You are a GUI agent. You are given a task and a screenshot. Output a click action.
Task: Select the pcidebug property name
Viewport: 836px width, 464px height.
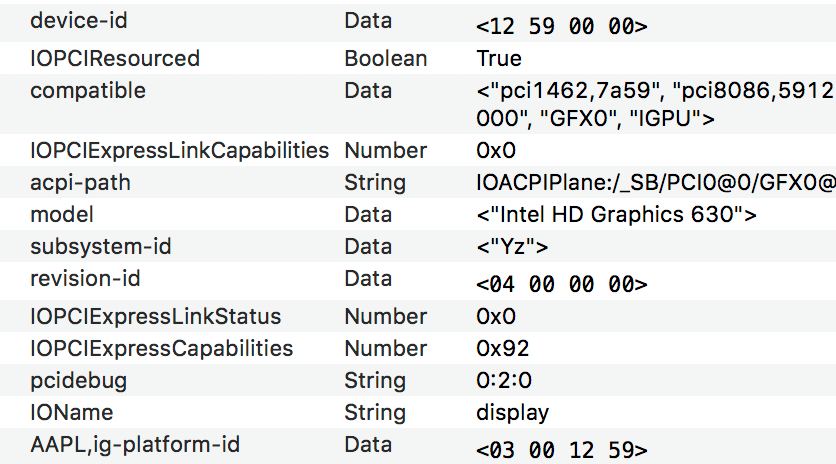pos(79,381)
